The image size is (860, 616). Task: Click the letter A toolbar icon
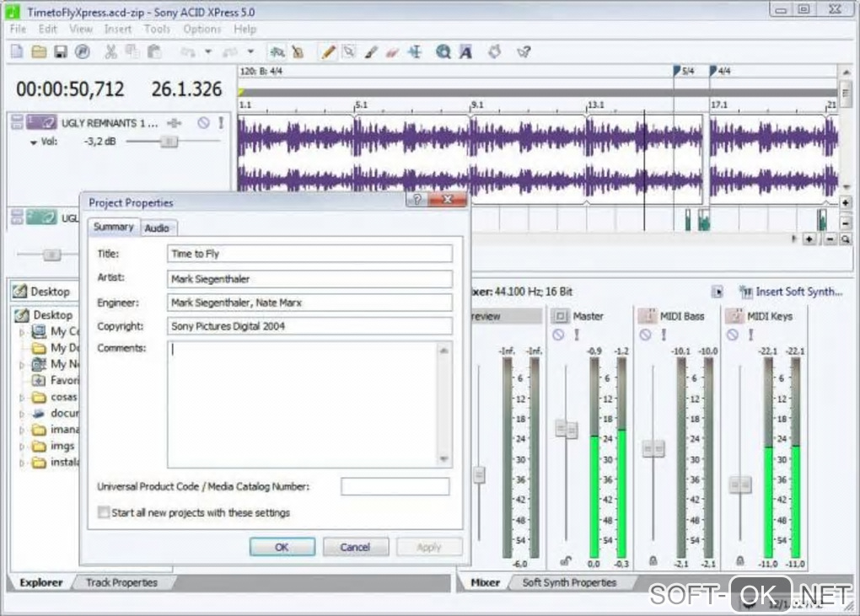pyautogui.click(x=465, y=52)
